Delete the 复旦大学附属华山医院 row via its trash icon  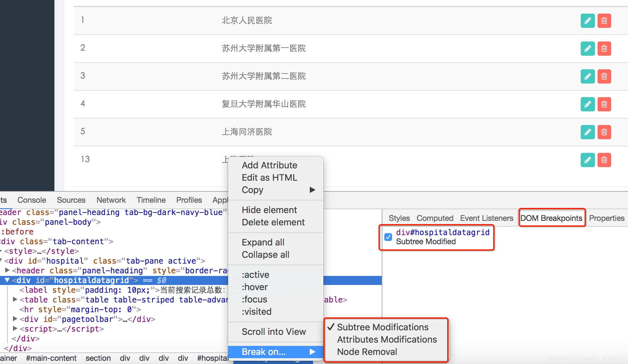(x=604, y=104)
